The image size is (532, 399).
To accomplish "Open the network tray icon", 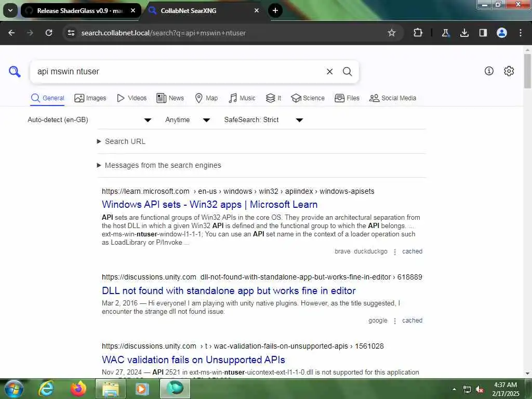I will point(467,390).
